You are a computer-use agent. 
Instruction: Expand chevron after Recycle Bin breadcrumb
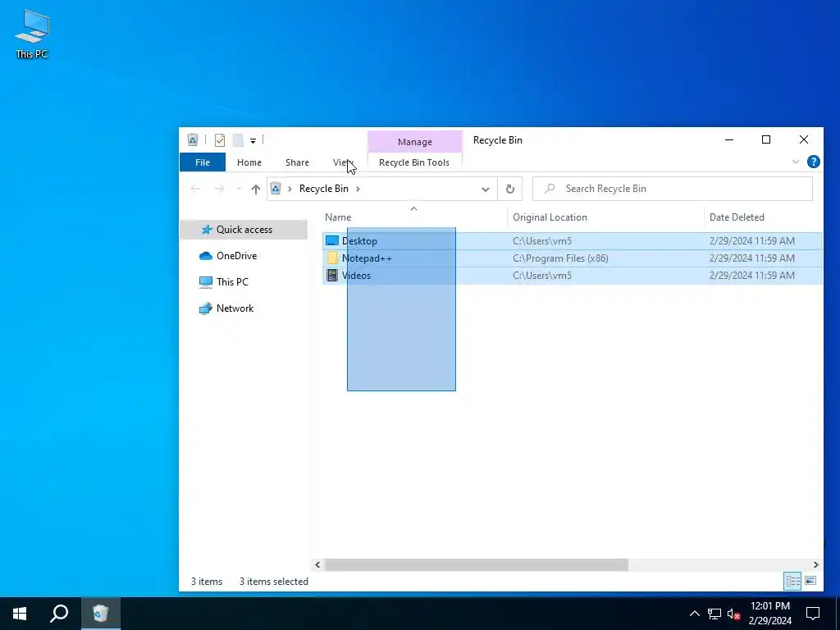[358, 189]
